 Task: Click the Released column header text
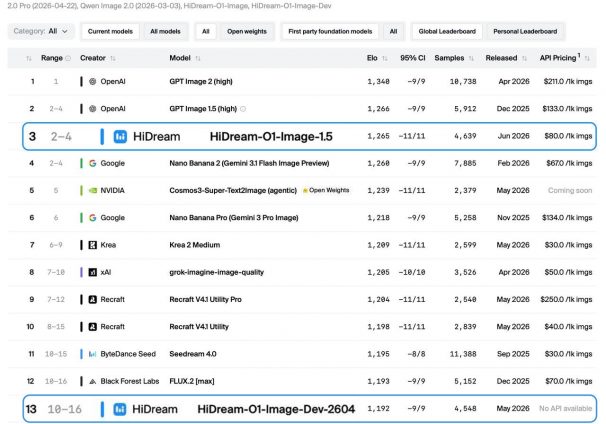[501, 58]
